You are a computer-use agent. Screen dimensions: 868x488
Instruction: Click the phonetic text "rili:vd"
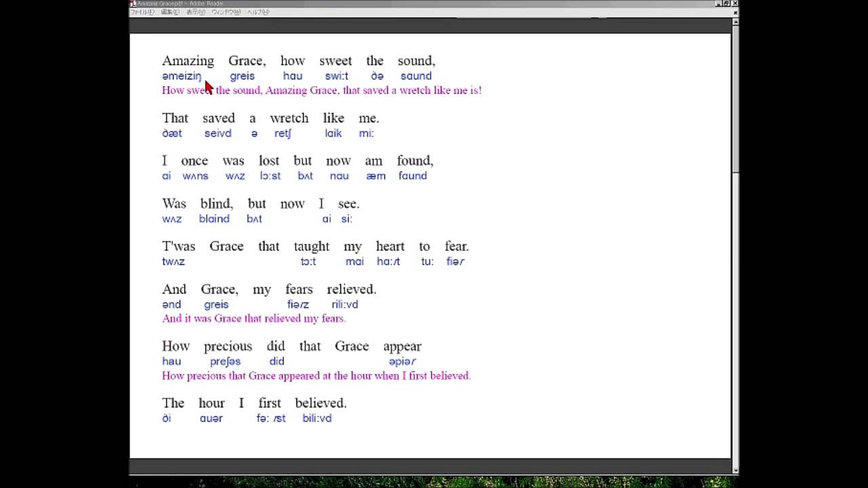344,304
